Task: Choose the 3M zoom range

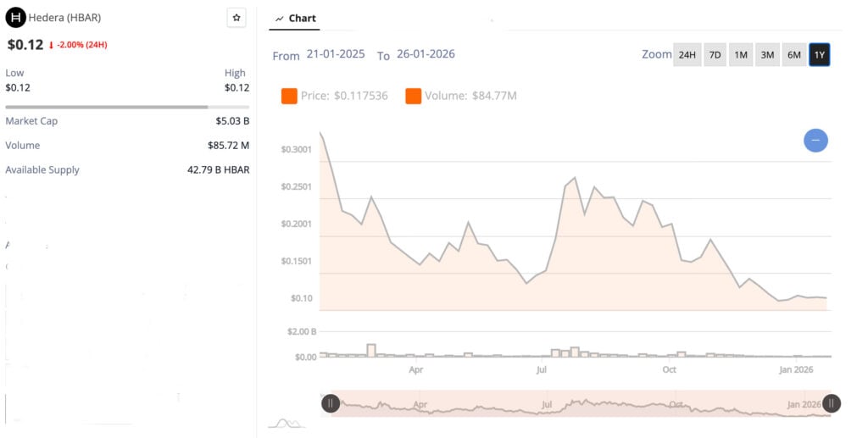Action: (x=767, y=55)
